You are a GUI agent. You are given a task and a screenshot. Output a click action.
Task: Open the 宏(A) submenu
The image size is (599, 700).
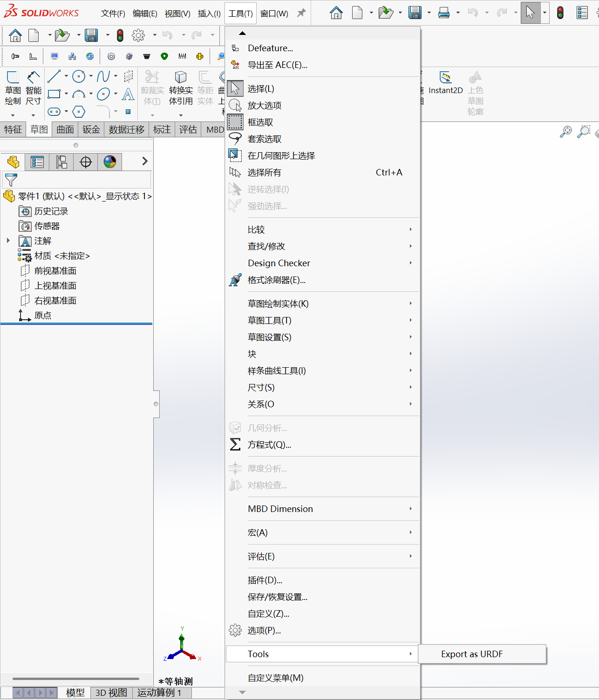pos(323,532)
